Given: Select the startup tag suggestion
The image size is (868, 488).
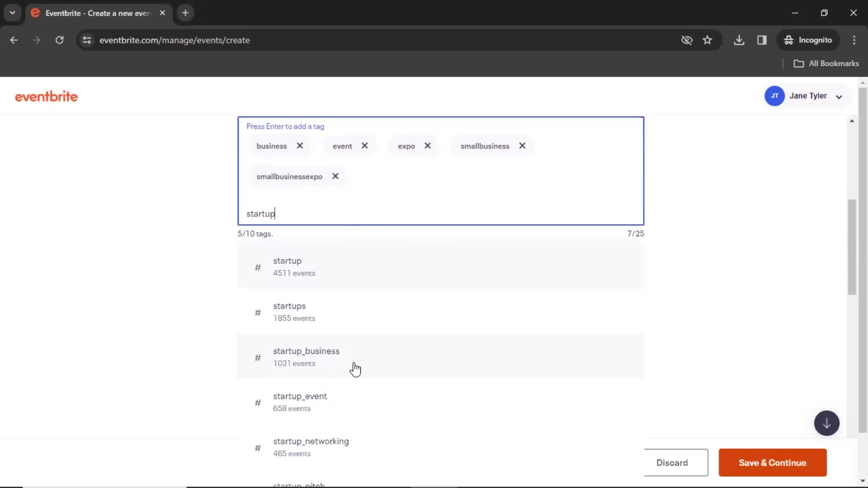Looking at the screenshot, I should click(x=441, y=267).
